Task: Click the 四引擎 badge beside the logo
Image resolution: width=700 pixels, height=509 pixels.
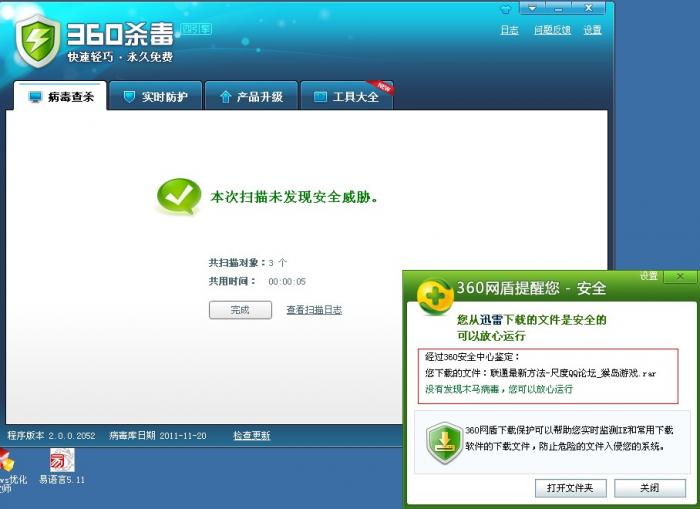Action: 196,29
